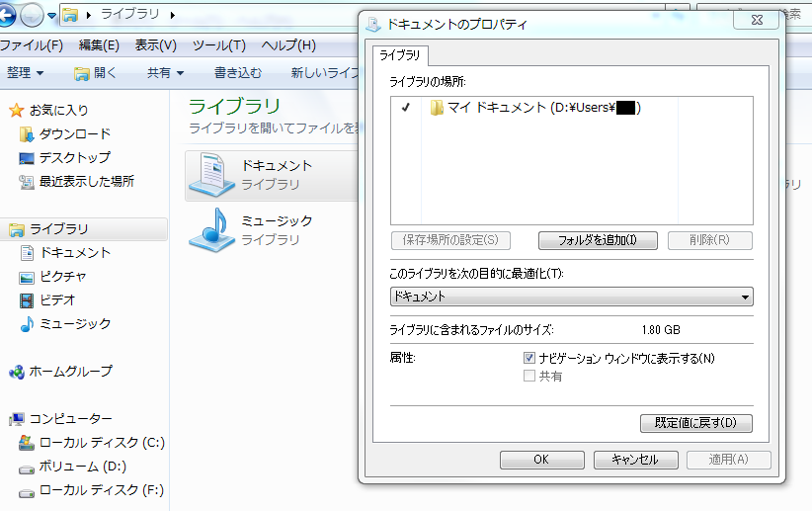
Task: Click the address bar folder icon
Action: [x=70, y=15]
